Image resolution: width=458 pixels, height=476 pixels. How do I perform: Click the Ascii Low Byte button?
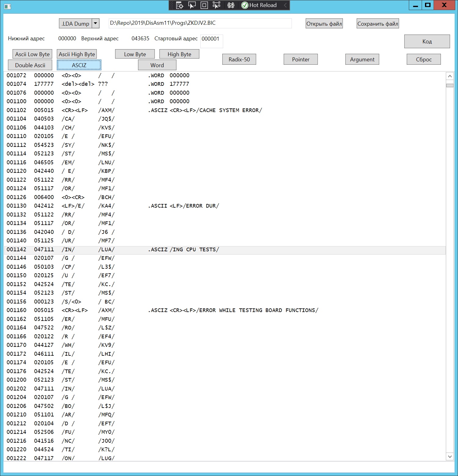[32, 54]
